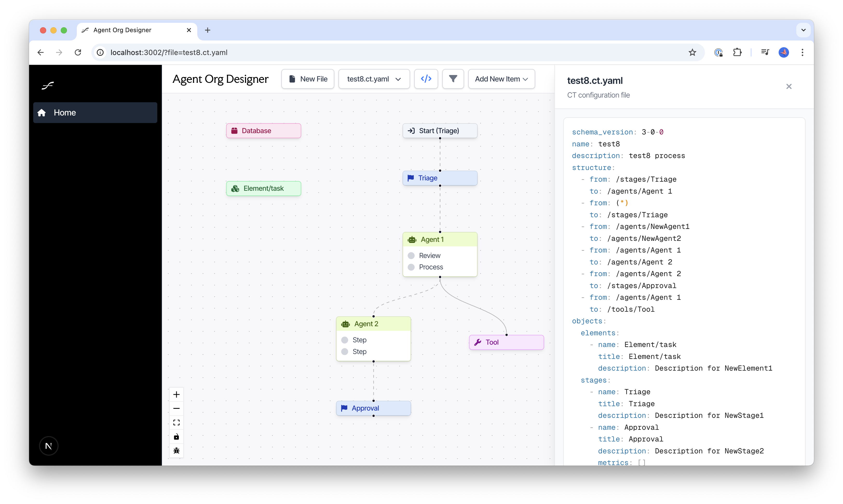Create a New File

coord(308,79)
